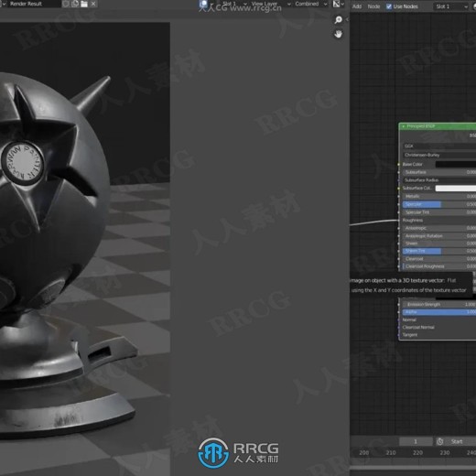
Task: Click the Emission Strength slider
Action: pyautogui.click(x=439, y=304)
